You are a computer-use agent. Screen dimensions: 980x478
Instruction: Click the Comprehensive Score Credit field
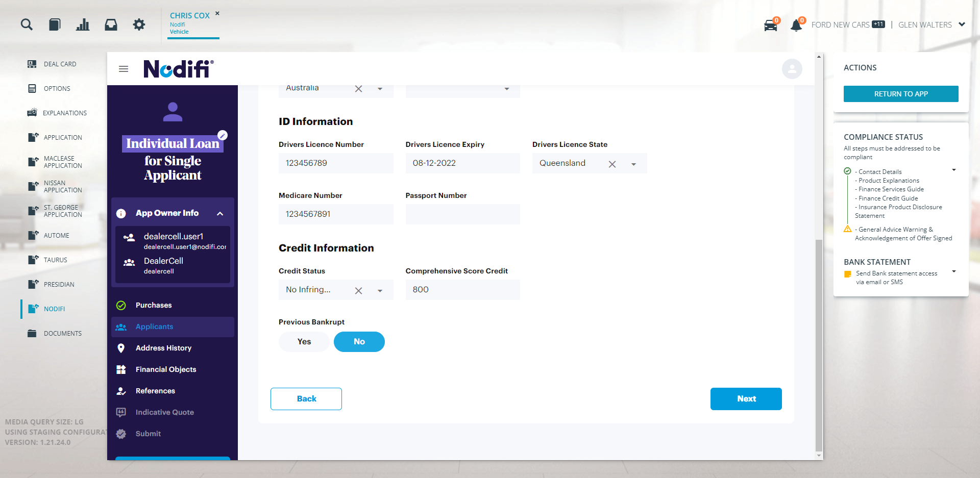pyautogui.click(x=462, y=290)
